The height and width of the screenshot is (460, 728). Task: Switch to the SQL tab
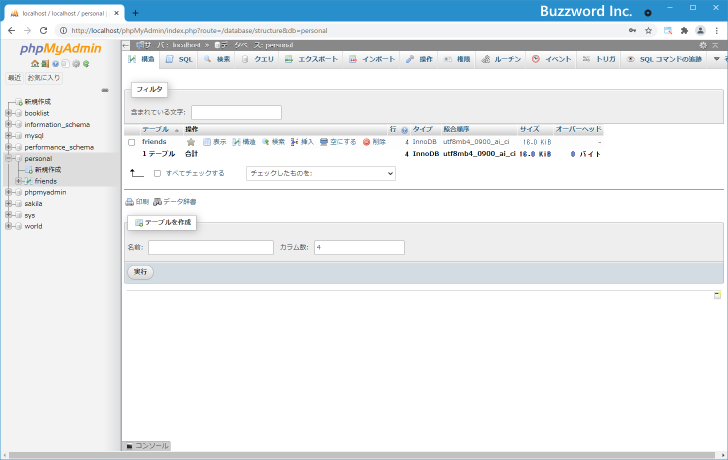coord(180,60)
